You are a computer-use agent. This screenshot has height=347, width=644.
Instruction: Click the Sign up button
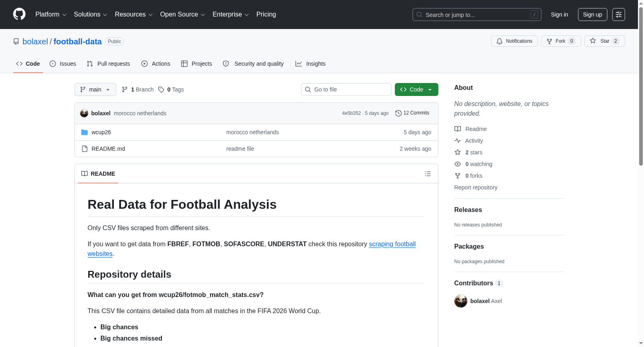point(592,15)
